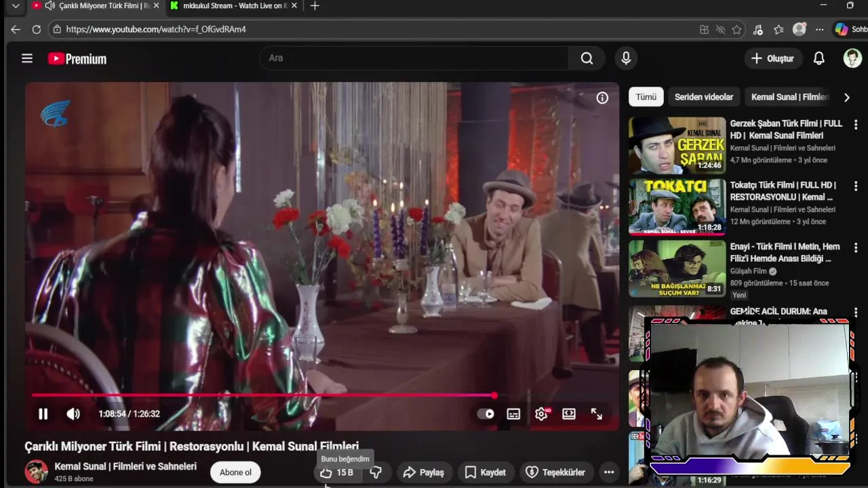Reload the page
868x488 pixels.
37,30
